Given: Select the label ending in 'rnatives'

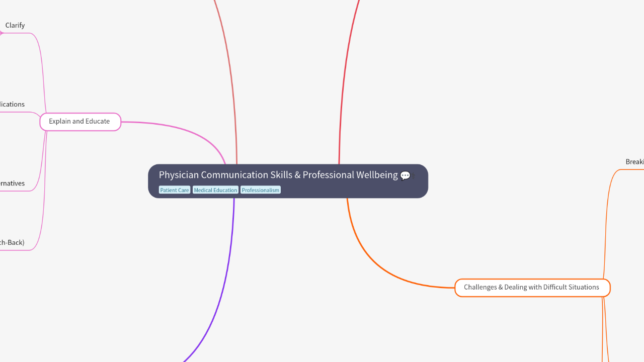Looking at the screenshot, I should coord(12,183).
